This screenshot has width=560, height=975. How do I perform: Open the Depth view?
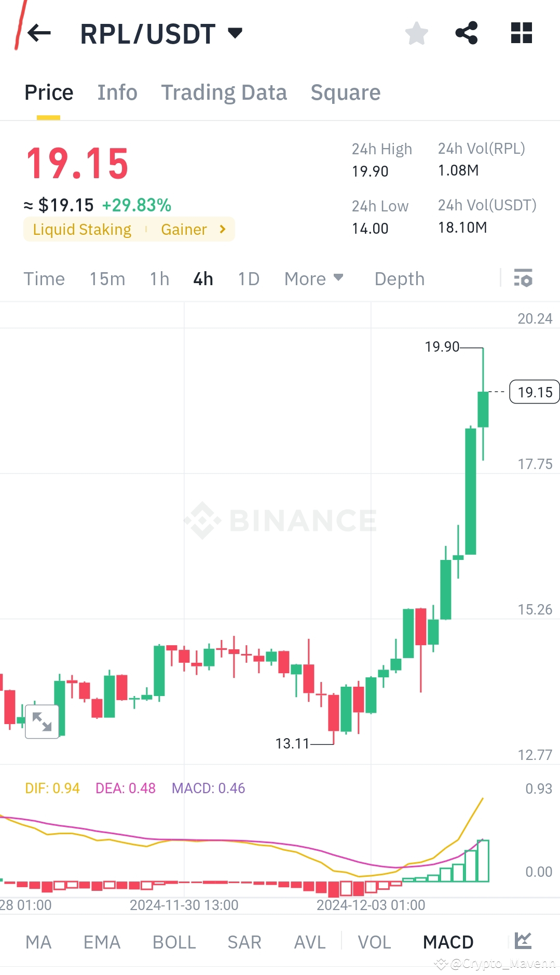(x=399, y=279)
